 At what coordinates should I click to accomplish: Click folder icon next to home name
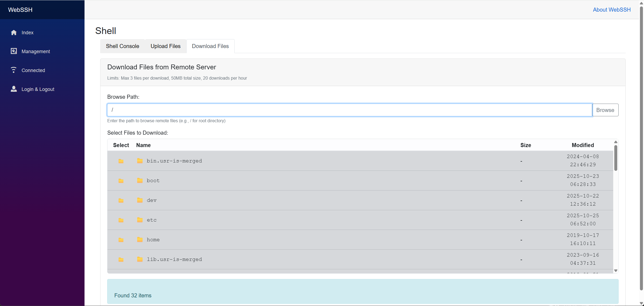coord(140,240)
